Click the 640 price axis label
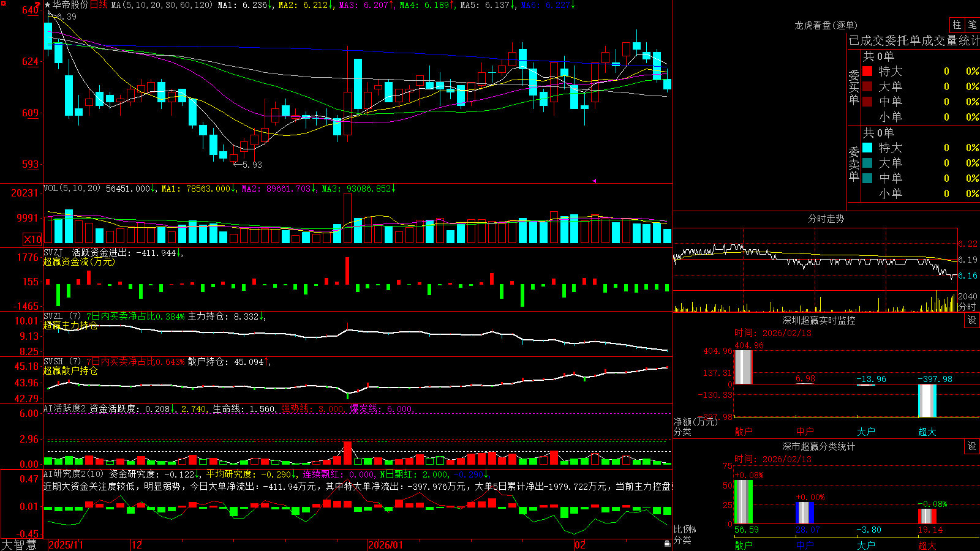Screen dimensions: 980x551 tap(30, 10)
